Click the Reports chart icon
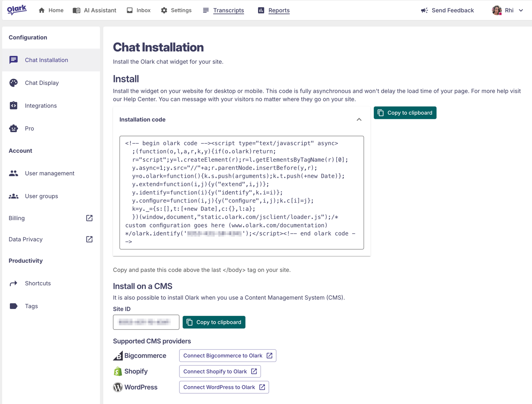The width and height of the screenshot is (532, 404). pyautogui.click(x=261, y=10)
